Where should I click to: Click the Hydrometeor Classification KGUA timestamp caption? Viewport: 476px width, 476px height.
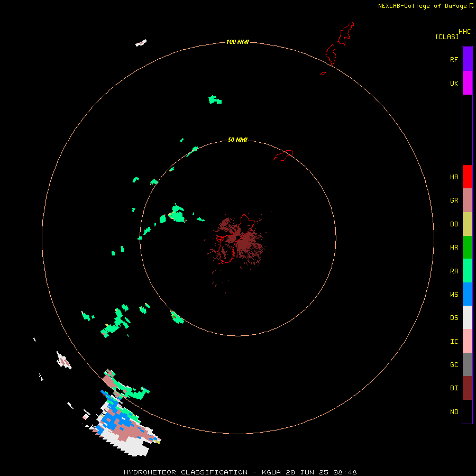click(x=240, y=472)
